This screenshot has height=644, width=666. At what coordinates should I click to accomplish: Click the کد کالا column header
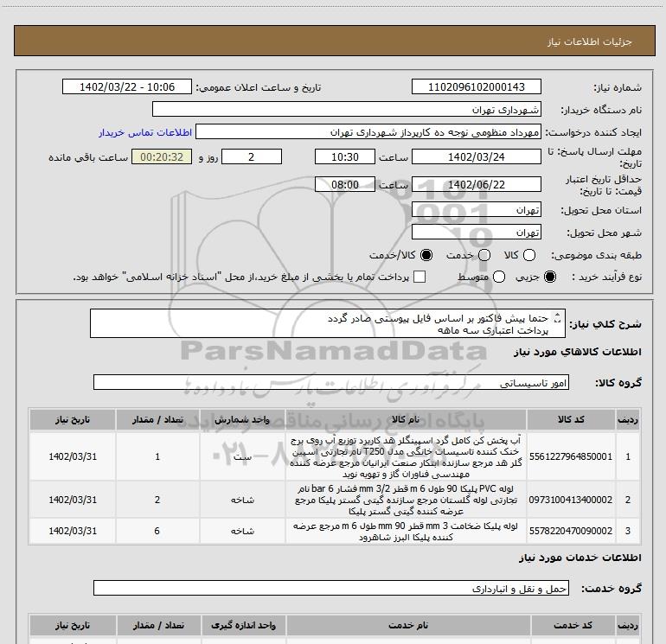571,419
